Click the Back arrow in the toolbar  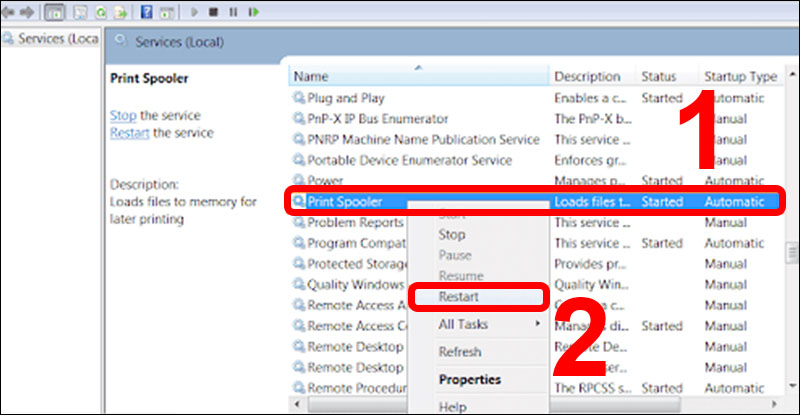(9, 12)
